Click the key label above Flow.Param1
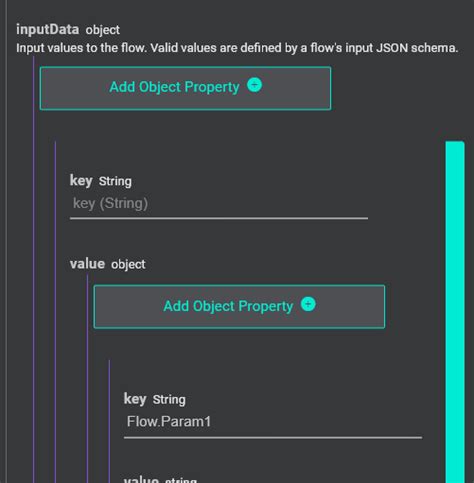The width and height of the screenshot is (474, 483). coord(135,399)
